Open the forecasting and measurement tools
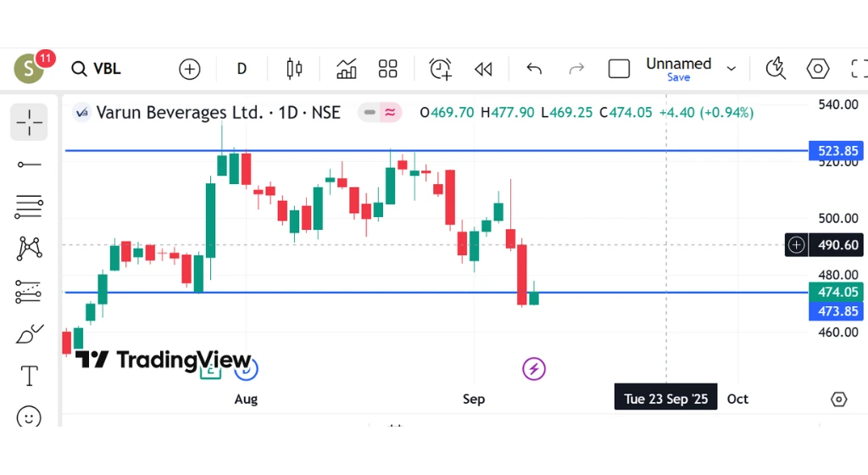 click(29, 292)
